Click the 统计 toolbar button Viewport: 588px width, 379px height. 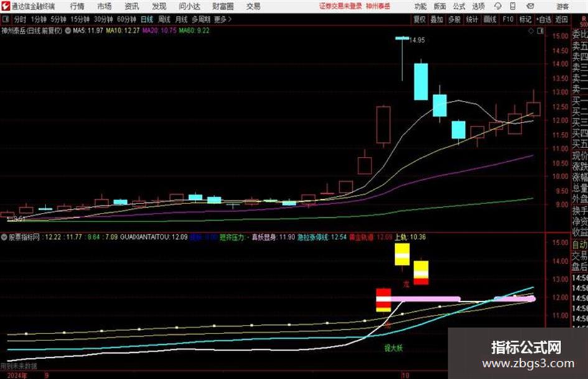coord(472,19)
